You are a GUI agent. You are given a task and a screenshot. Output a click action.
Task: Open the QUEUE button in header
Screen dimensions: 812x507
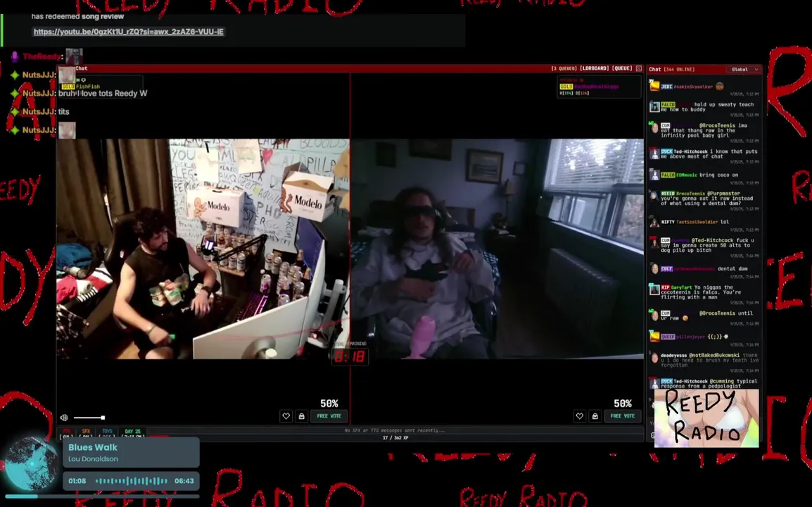click(622, 68)
